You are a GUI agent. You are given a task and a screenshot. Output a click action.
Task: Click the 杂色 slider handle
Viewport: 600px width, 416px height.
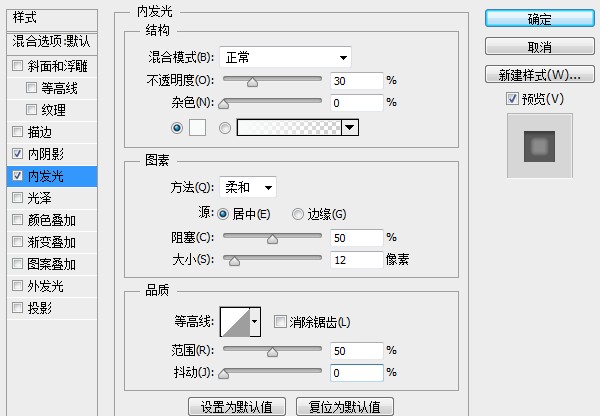(223, 104)
